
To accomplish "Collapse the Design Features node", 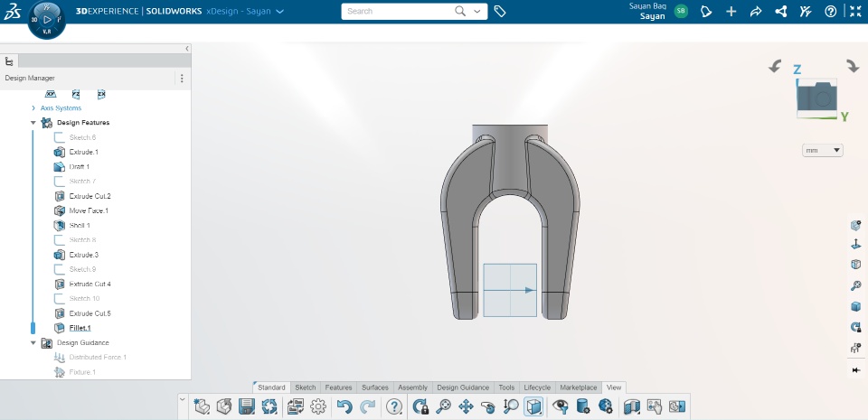I will point(33,123).
